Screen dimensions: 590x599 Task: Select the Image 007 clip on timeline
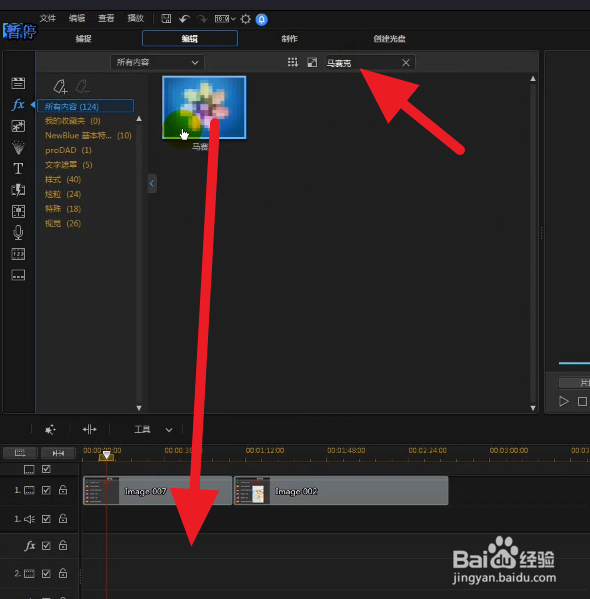click(157, 491)
